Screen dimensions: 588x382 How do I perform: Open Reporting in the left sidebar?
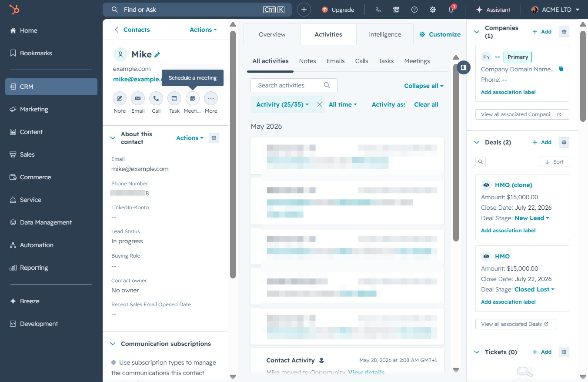[51, 268]
